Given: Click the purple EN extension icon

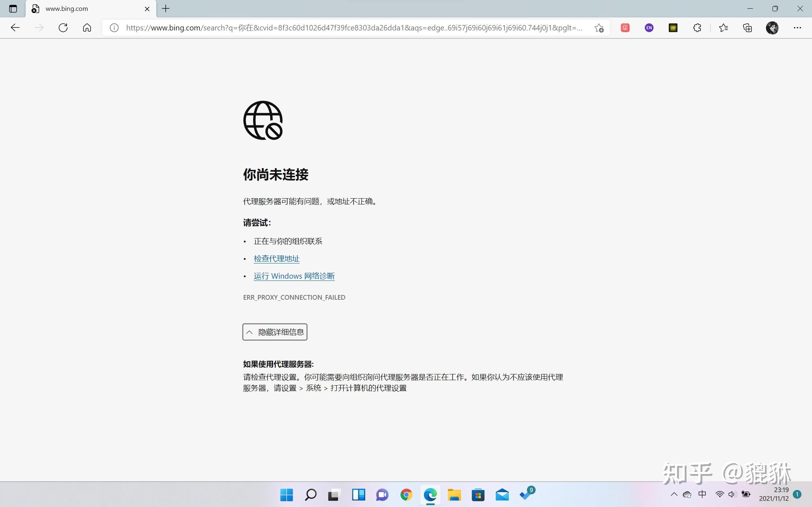Looking at the screenshot, I should 649,28.
